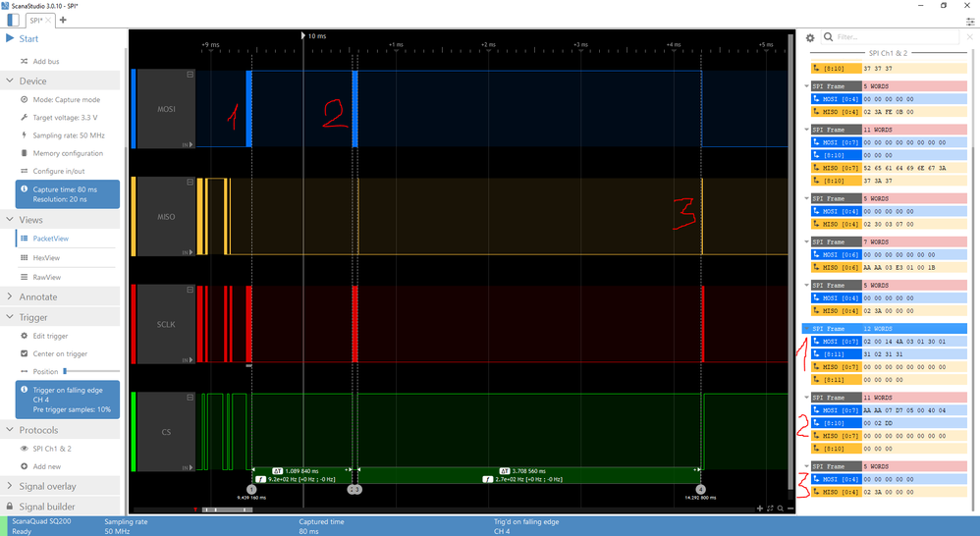Click the blue MOSI channel color bar

pyautogui.click(x=134, y=109)
